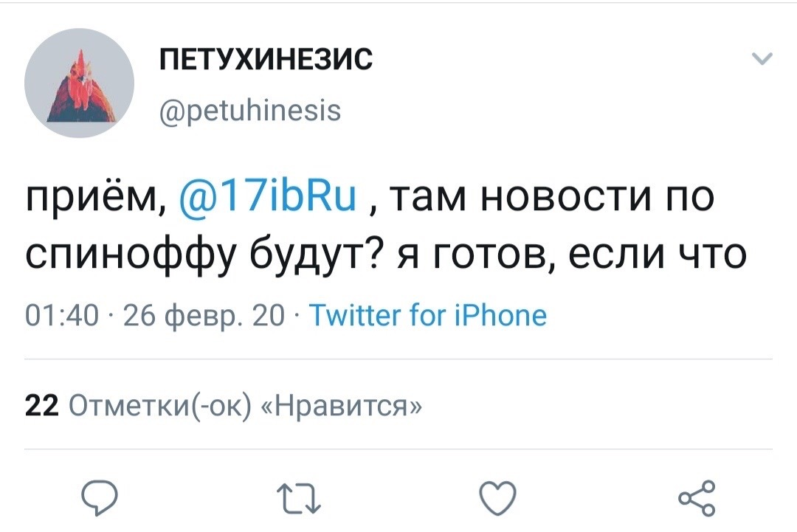797x532 pixels.
Task: Click the 01:40 timestamp
Action: [51, 316]
